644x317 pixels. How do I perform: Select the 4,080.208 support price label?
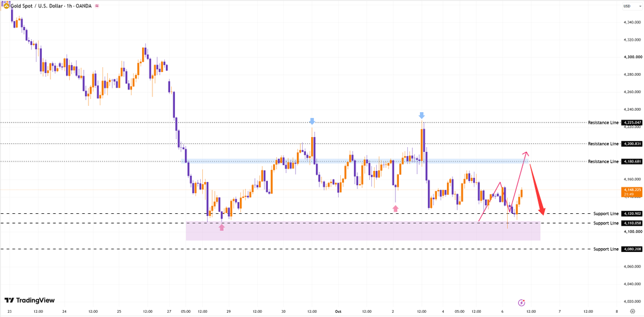point(632,249)
